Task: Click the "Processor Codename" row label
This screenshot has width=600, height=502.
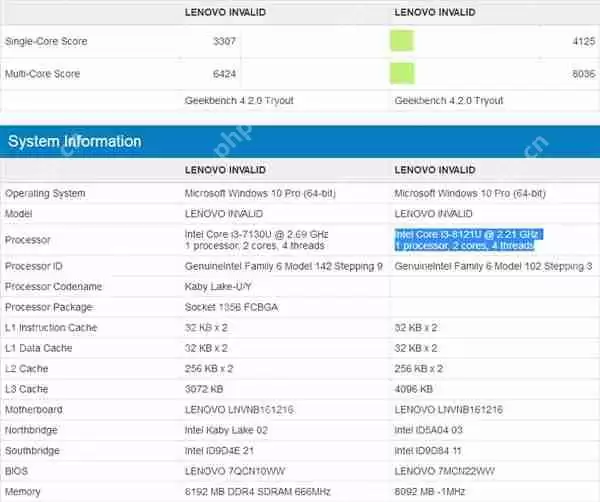Action: (54, 287)
